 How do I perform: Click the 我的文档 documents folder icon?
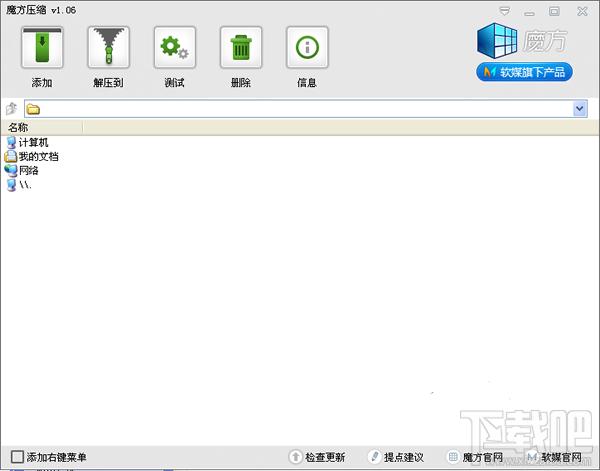coord(11,156)
